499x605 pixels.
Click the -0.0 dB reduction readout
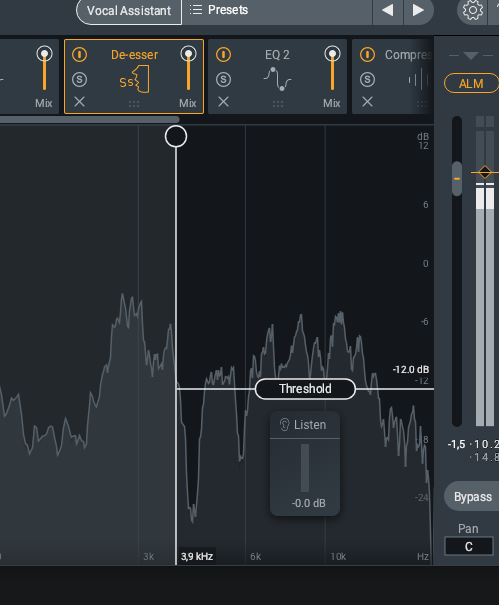click(x=309, y=503)
